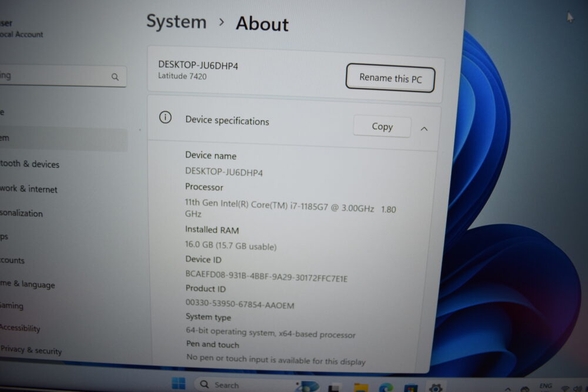The height and width of the screenshot is (392, 588).
Task: Click the 64-bit operating system text
Action: [270, 333]
